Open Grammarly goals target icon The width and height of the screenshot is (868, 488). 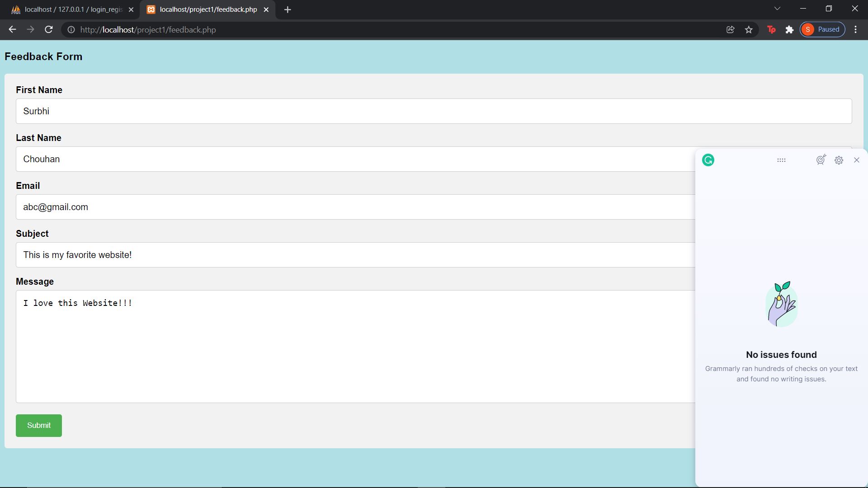tap(821, 160)
